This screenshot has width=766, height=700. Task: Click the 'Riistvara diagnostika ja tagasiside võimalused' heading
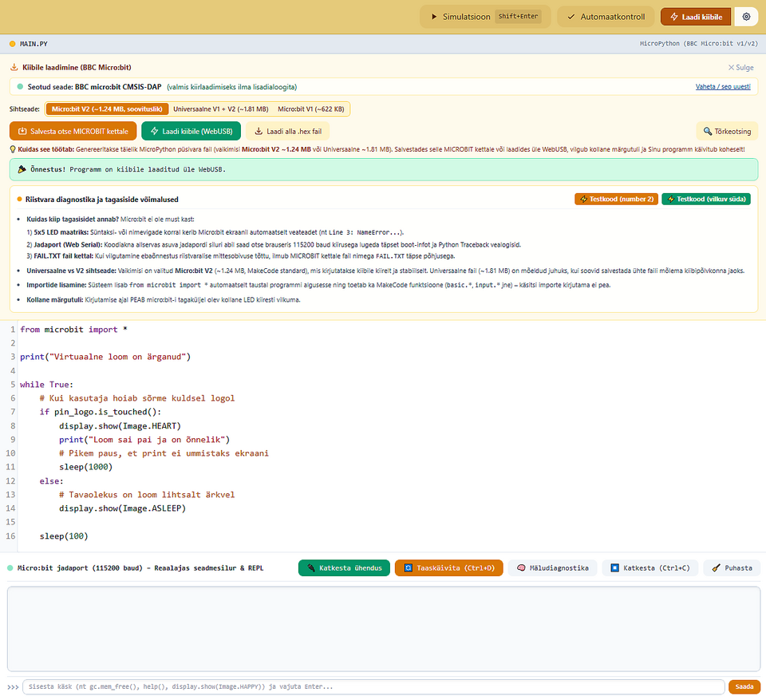(101, 200)
